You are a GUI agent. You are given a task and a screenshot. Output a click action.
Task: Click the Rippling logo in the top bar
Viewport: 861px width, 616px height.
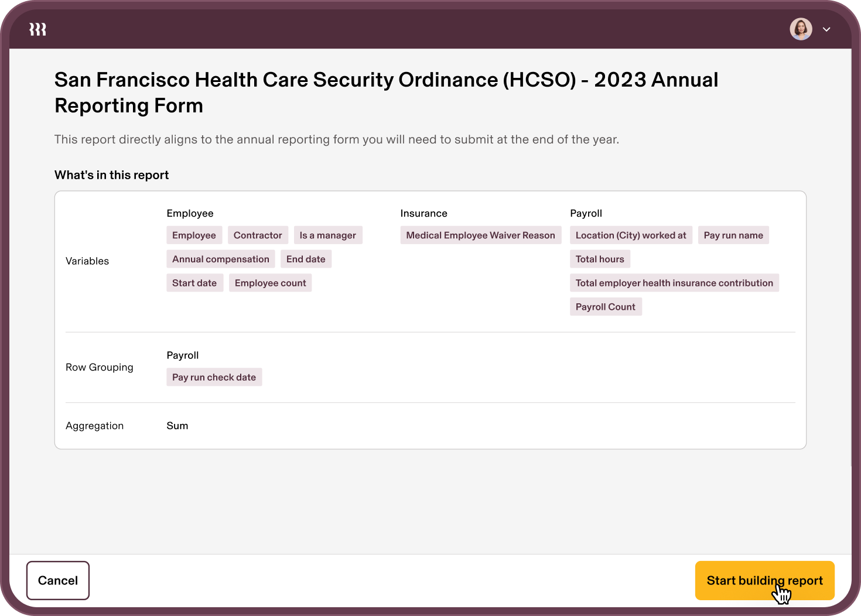(x=37, y=29)
